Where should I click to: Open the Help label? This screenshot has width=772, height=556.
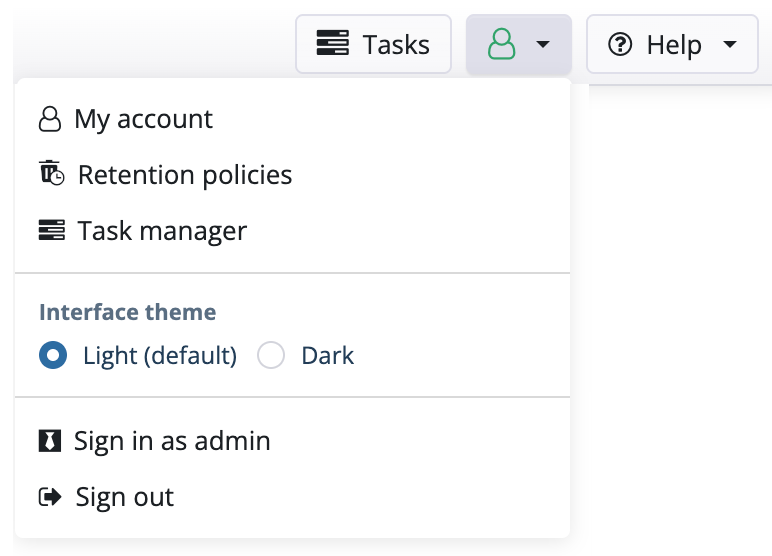(x=674, y=45)
